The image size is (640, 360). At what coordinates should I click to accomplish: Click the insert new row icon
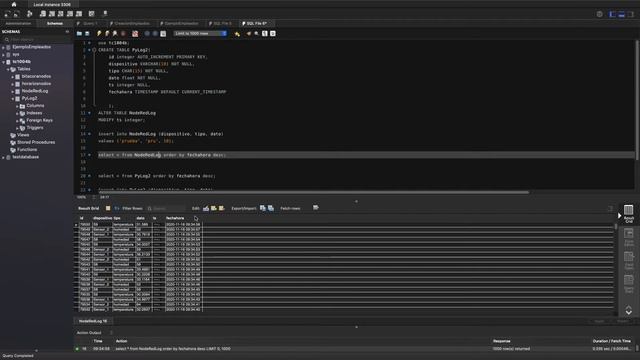click(213, 208)
